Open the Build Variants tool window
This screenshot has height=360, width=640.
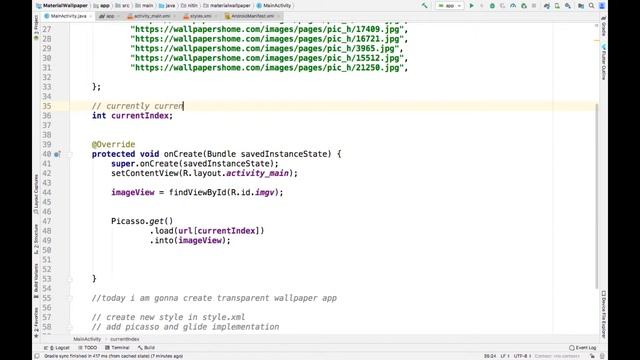[36, 281]
